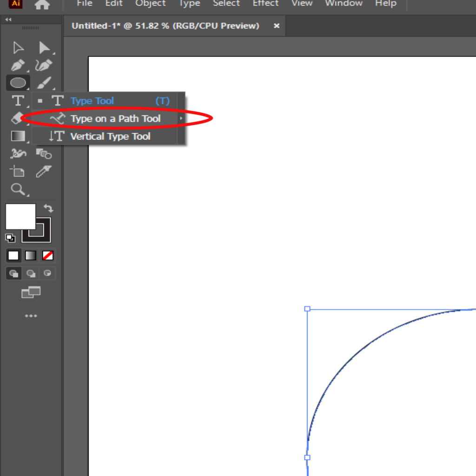Collapse the toolbar double arrows
Screen dimensions: 476x476
(8, 20)
